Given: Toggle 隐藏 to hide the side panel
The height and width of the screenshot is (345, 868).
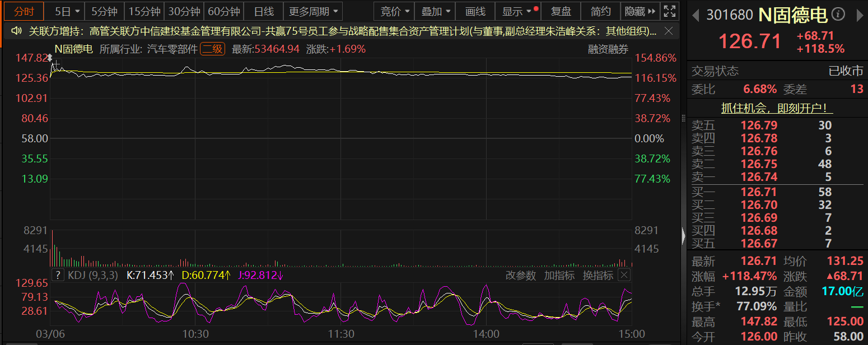Looking at the screenshot, I should point(639,11).
